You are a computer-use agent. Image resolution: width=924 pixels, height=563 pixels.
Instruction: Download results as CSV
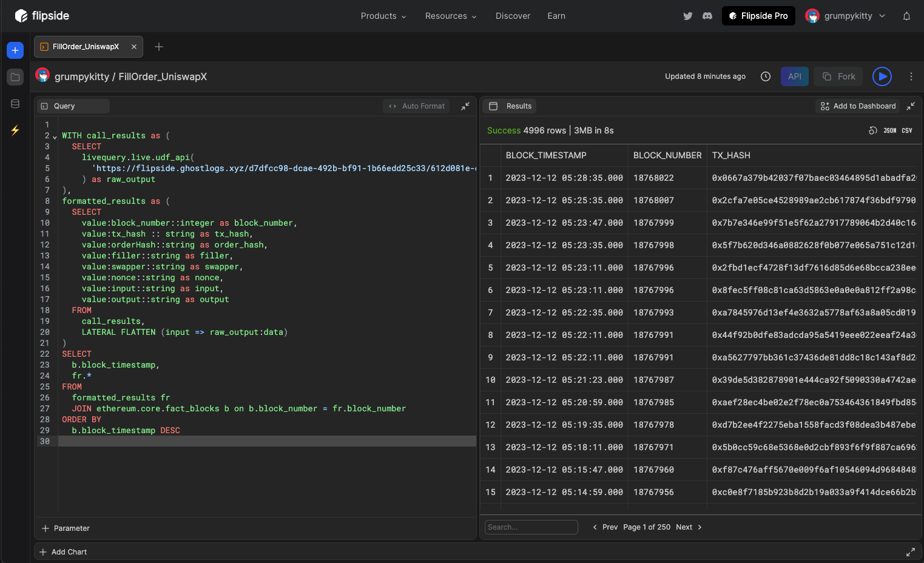(x=906, y=130)
